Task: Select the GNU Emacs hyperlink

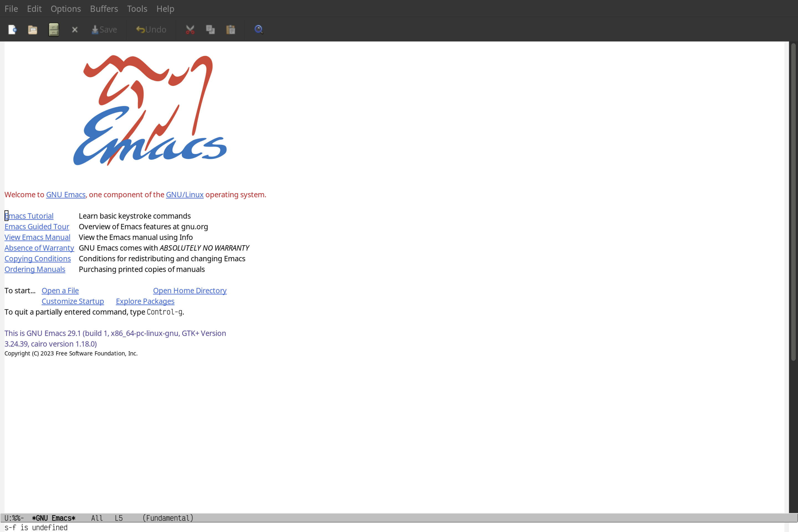Action: (x=65, y=194)
